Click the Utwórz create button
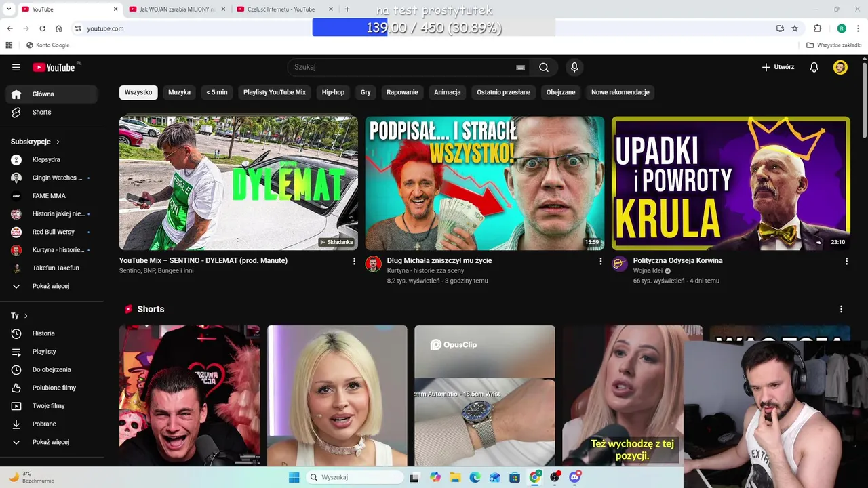The width and height of the screenshot is (868, 488). point(778,67)
